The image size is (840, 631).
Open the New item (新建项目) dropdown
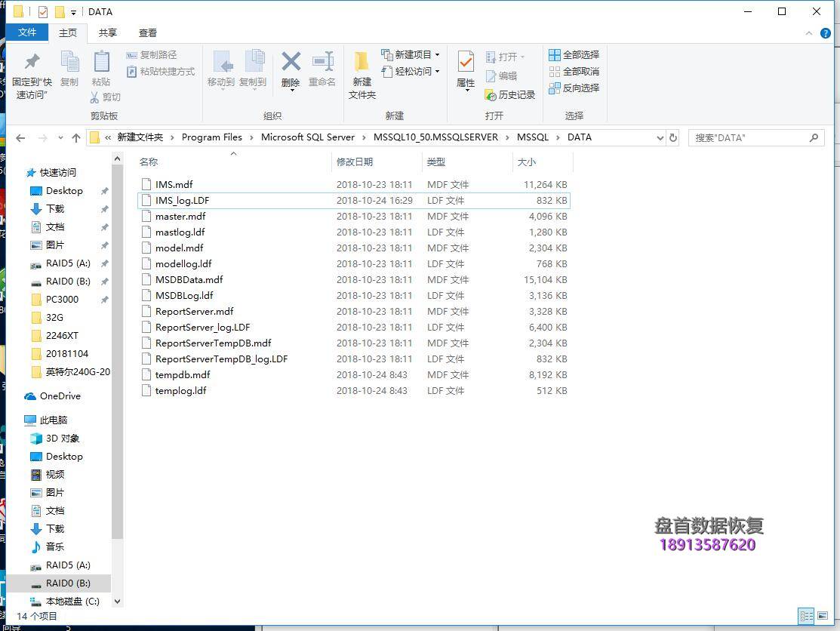tap(411, 54)
